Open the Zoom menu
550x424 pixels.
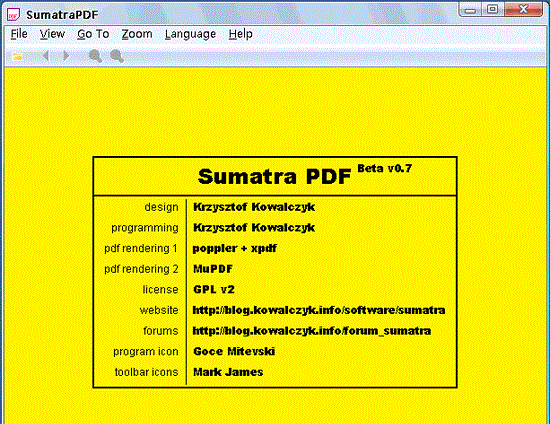coord(137,34)
